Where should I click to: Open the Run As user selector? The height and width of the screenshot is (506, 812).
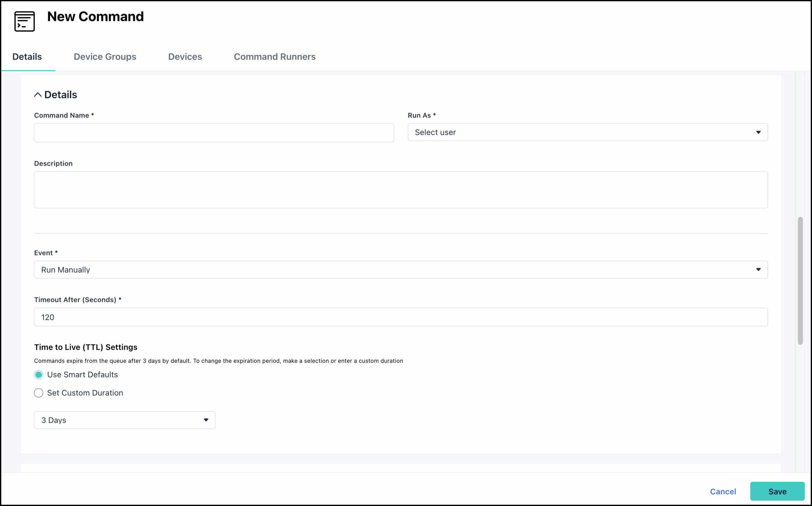click(587, 132)
